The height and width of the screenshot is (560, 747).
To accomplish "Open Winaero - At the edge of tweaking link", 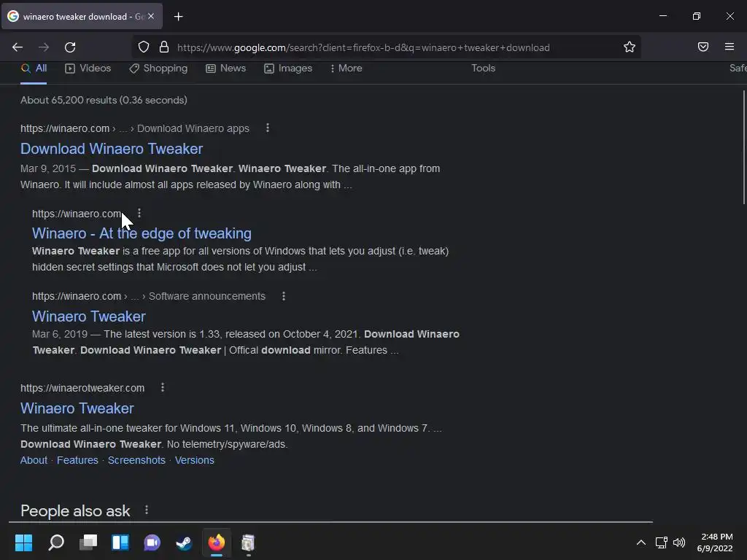I will click(142, 233).
